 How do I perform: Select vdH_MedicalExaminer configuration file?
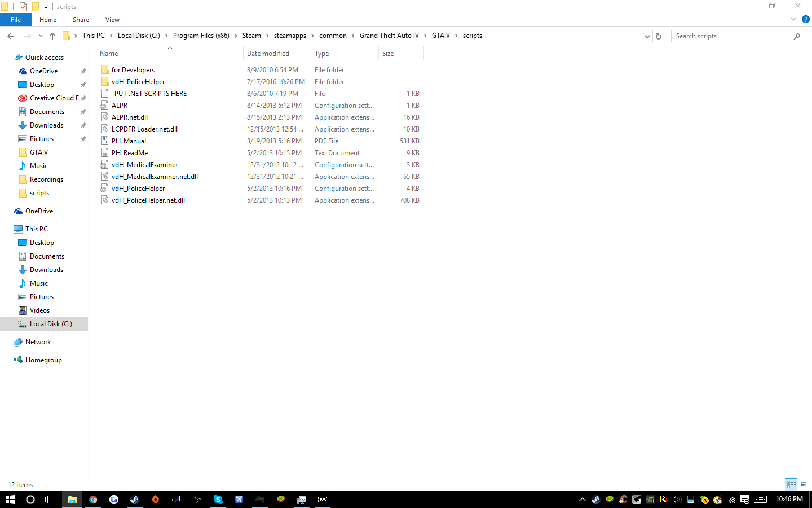coord(144,165)
